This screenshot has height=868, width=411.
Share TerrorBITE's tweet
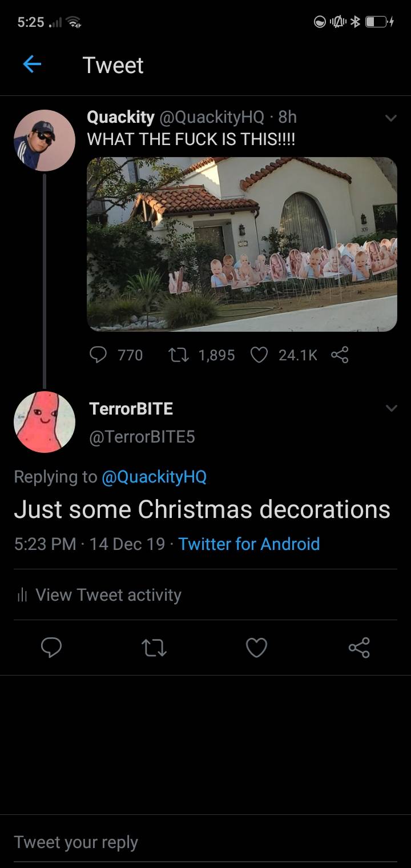click(359, 648)
